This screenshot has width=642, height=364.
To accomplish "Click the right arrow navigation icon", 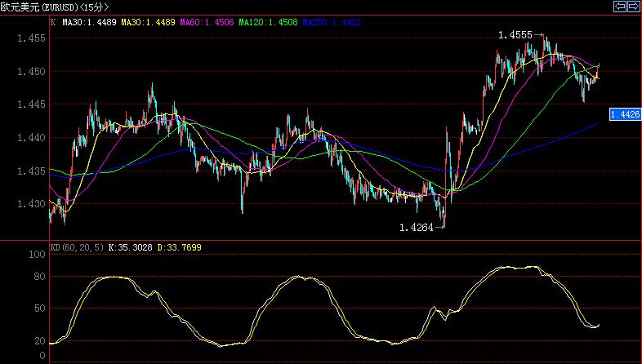I will coord(634,7).
